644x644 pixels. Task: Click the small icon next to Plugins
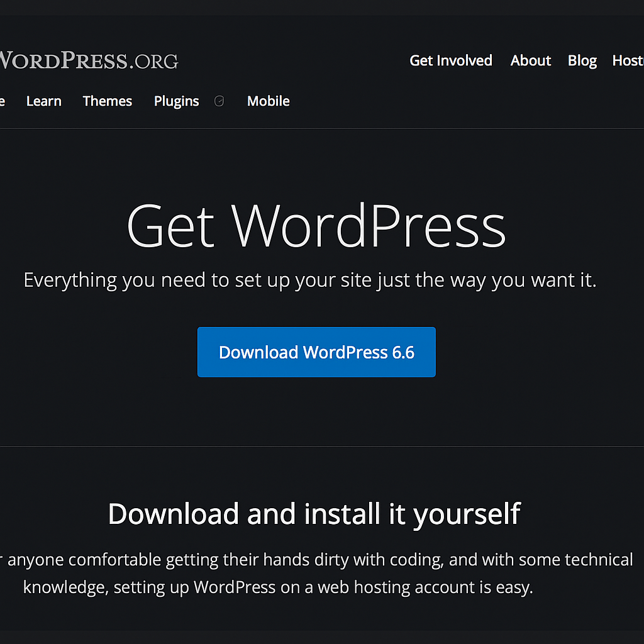tap(219, 101)
